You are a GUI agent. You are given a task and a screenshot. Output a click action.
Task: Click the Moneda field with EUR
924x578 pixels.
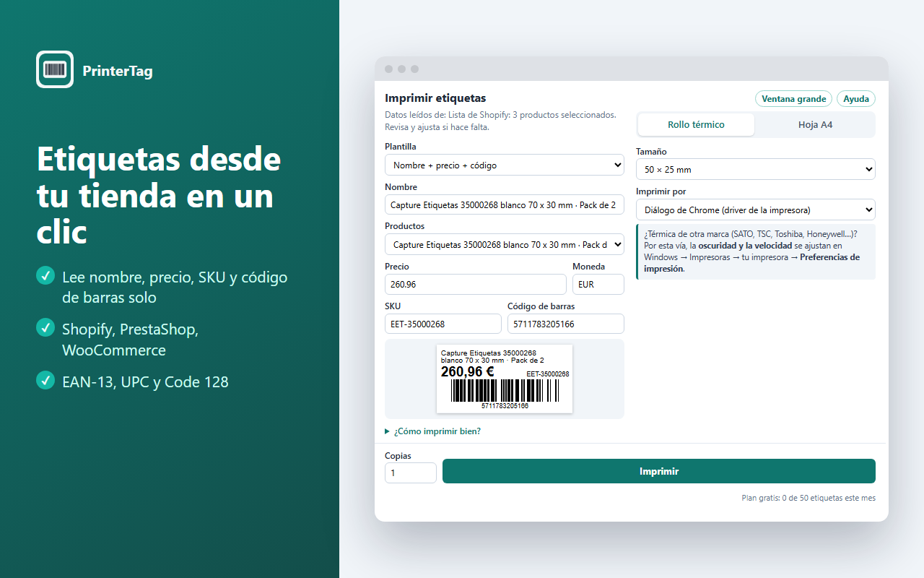click(598, 284)
